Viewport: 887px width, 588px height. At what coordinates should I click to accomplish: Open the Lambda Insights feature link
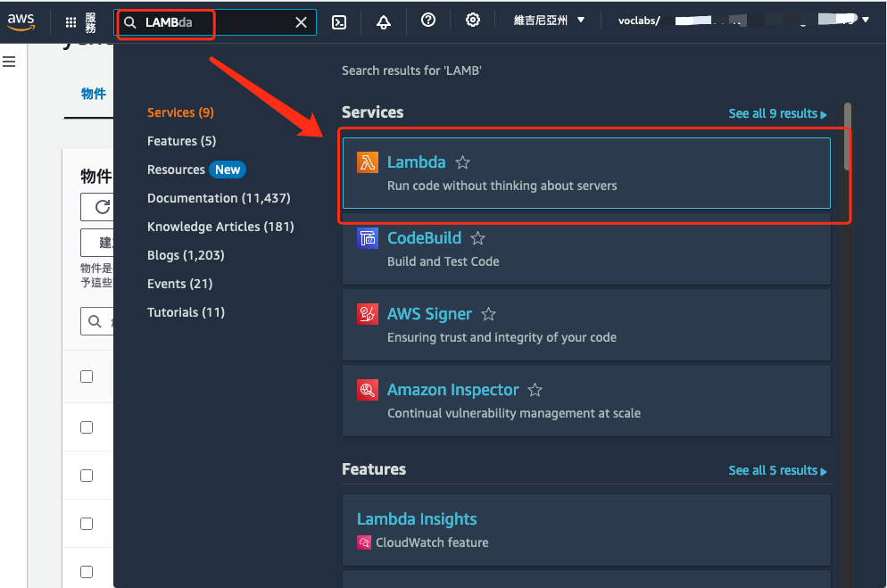[417, 519]
